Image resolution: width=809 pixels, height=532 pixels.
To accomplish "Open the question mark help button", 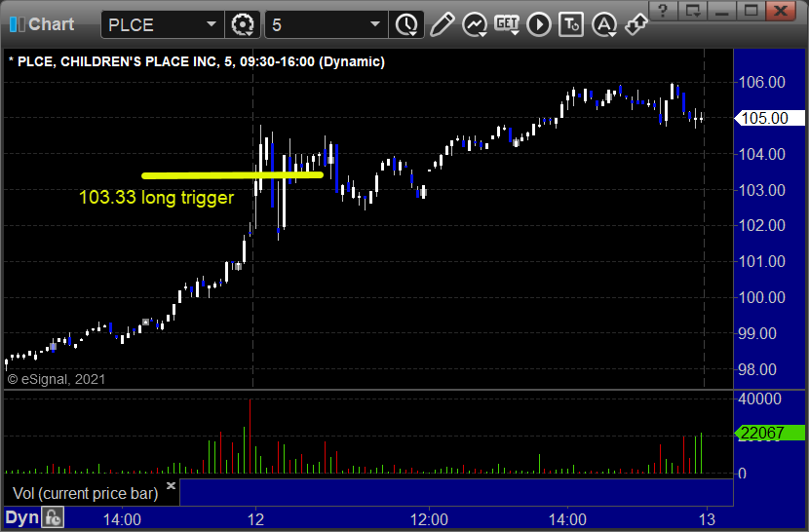I will click(x=663, y=11).
